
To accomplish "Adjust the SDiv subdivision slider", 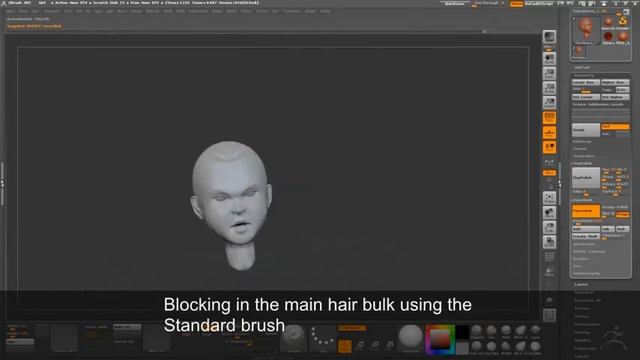I will [586, 89].
